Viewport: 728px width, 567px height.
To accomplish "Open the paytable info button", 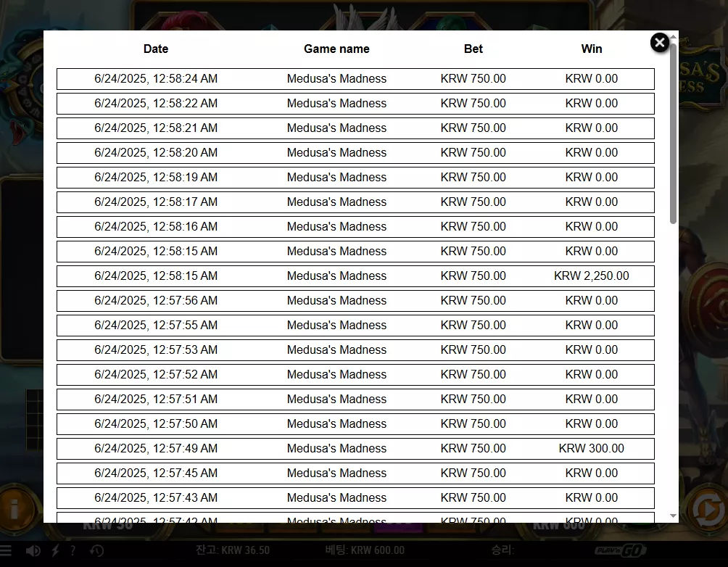I will (x=15, y=508).
